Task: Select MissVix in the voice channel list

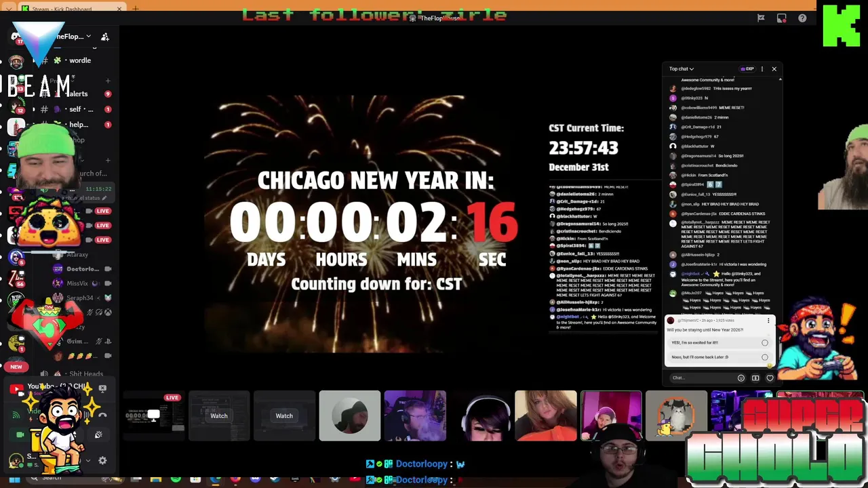Action: point(82,283)
